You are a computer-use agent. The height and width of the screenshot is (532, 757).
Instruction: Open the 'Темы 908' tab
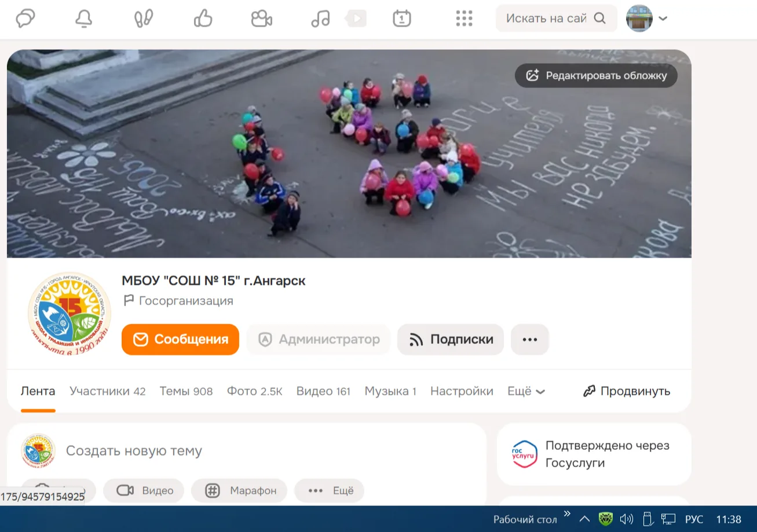[x=186, y=391]
